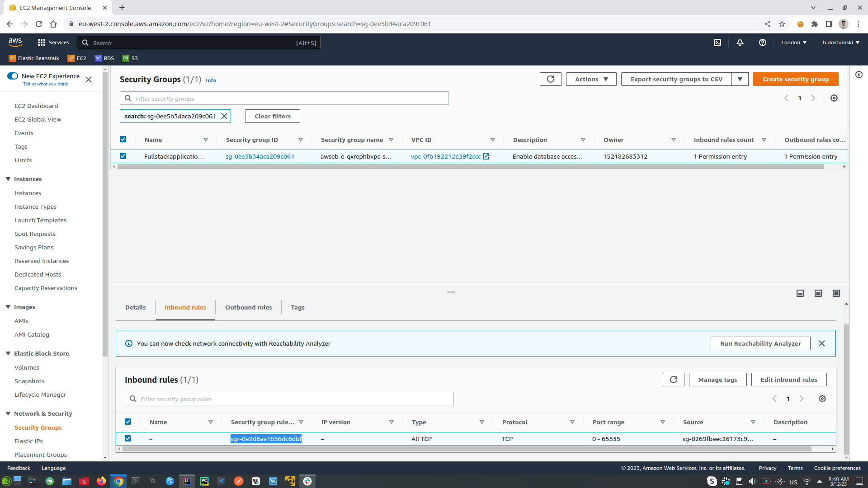Uncheck the Fullstackapplication security group row
Viewport: 868px width, 488px height.
click(x=123, y=156)
